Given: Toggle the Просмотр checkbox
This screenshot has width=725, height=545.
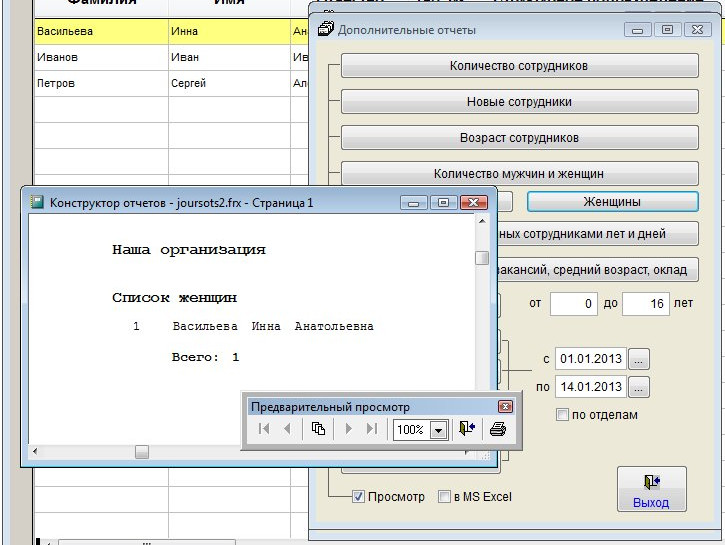Looking at the screenshot, I should click(359, 497).
